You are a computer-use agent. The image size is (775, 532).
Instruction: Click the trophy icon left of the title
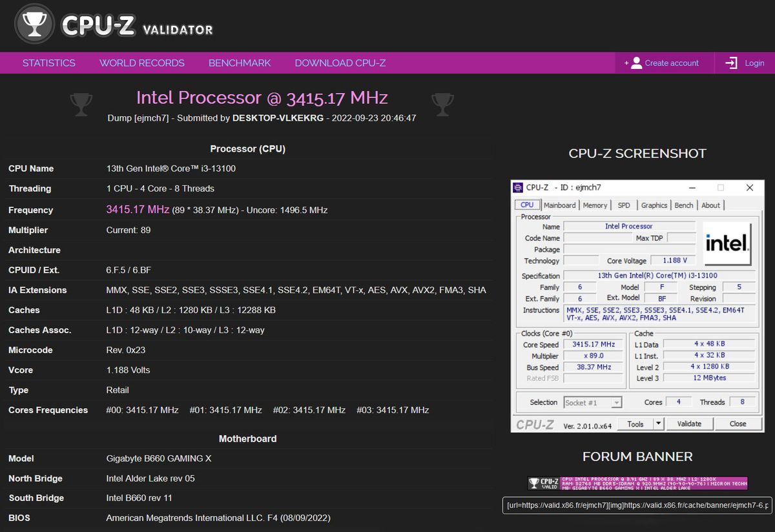pos(81,105)
